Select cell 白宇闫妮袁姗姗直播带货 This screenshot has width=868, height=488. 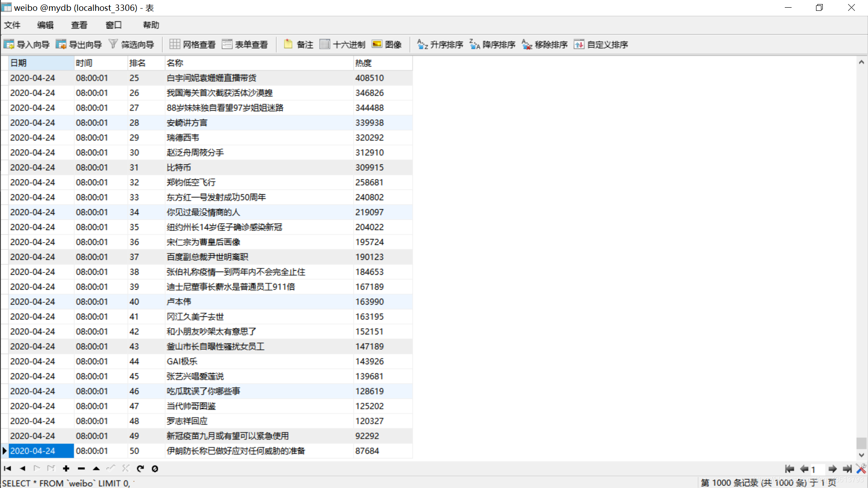(x=259, y=78)
